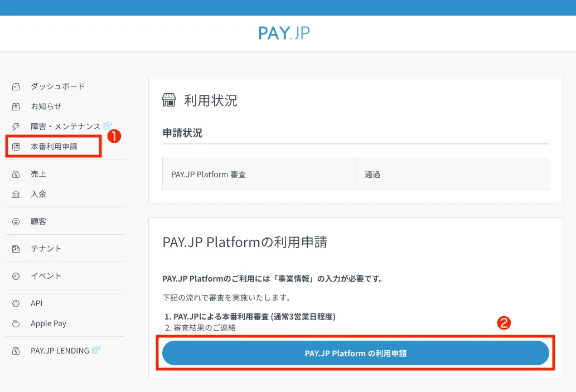
Task: Click the 本番利用申請 form icon
Action: click(16, 147)
